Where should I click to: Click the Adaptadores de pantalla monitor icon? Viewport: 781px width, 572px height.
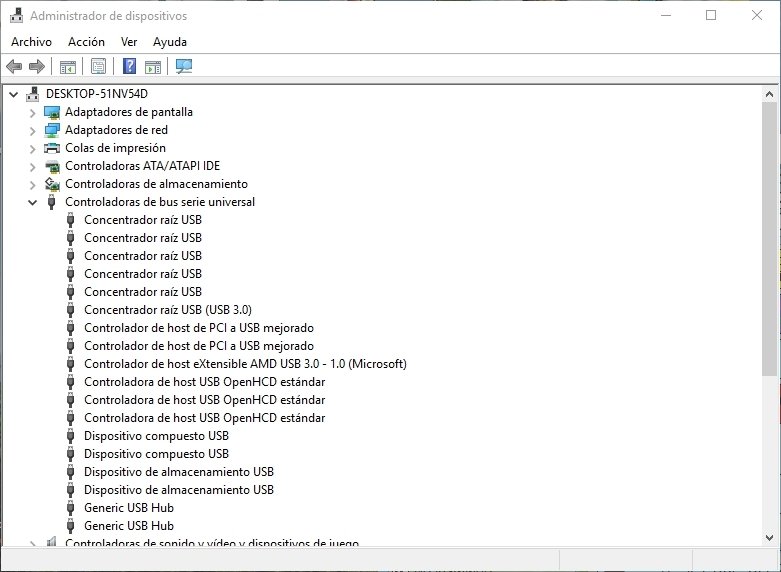[52, 112]
